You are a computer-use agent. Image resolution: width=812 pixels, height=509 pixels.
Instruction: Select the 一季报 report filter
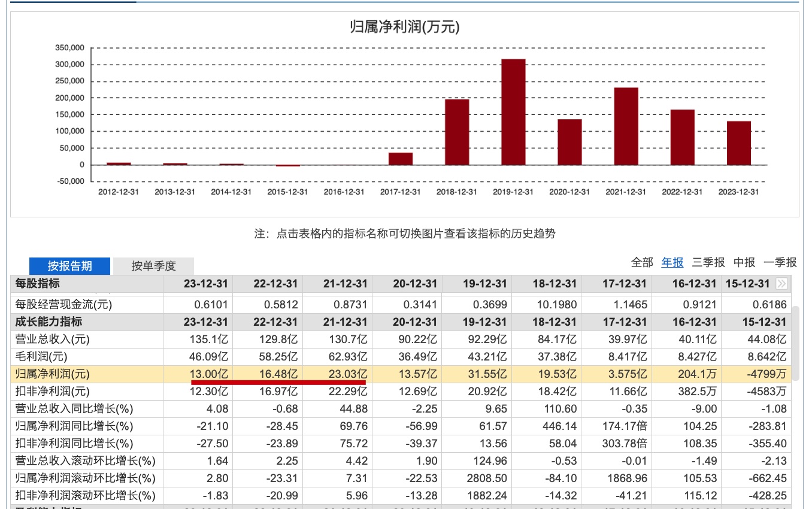pos(780,262)
